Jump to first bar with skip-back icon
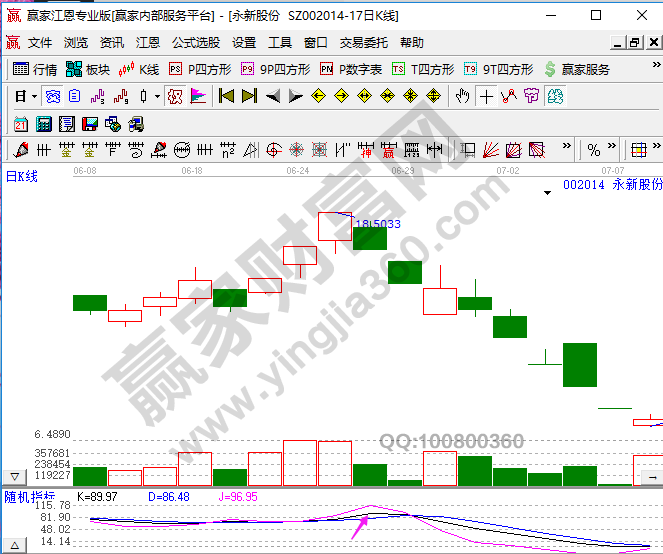Image resolution: width=663 pixels, height=554 pixels. 226,97
